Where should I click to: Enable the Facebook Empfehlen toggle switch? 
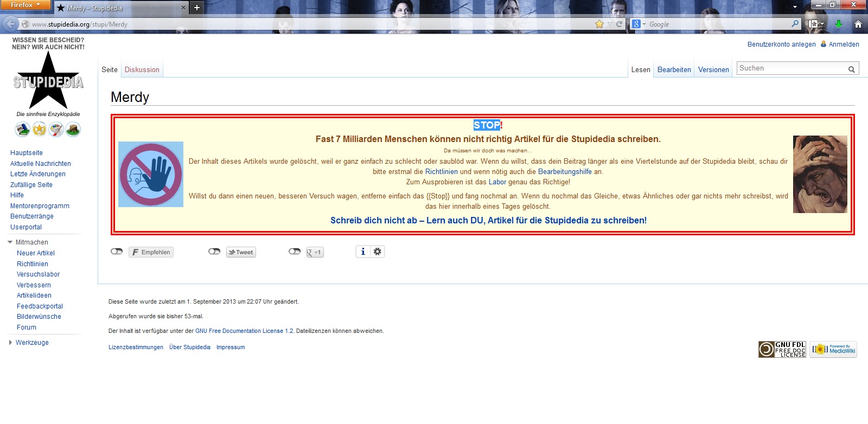pos(117,252)
